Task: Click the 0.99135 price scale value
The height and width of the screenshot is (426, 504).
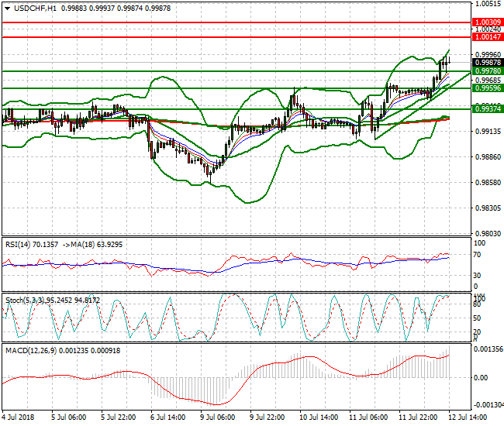Action: [488, 132]
